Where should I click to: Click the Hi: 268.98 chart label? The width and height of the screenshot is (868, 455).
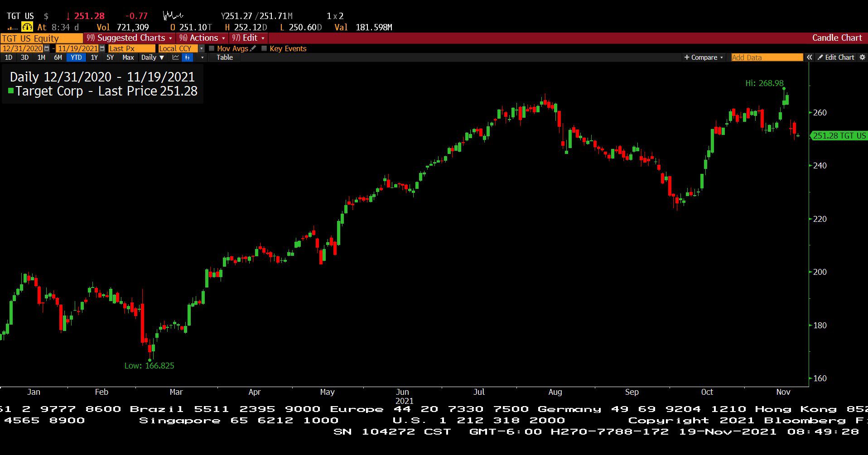coord(764,83)
